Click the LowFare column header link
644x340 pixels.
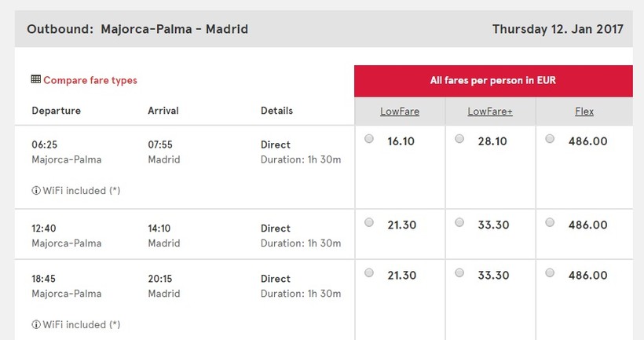pyautogui.click(x=400, y=112)
